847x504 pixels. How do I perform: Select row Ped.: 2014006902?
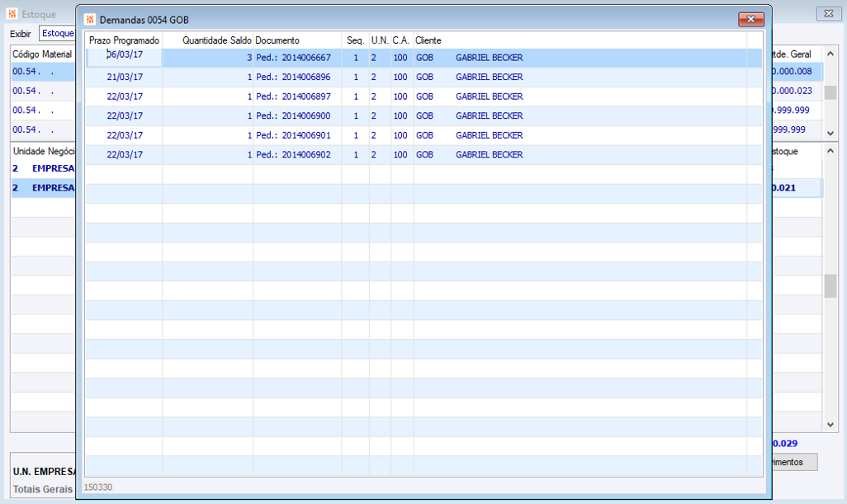click(x=424, y=155)
